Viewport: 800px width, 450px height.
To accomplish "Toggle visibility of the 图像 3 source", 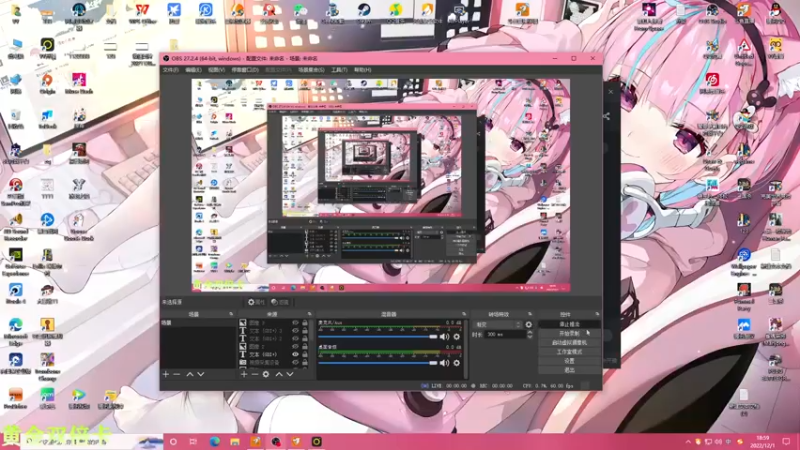I will [x=295, y=323].
